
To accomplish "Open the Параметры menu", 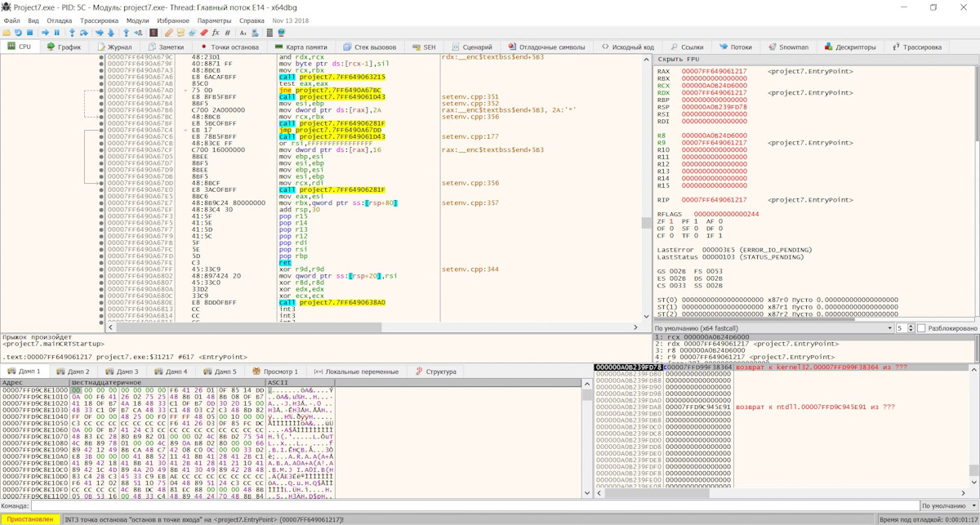I will (214, 20).
